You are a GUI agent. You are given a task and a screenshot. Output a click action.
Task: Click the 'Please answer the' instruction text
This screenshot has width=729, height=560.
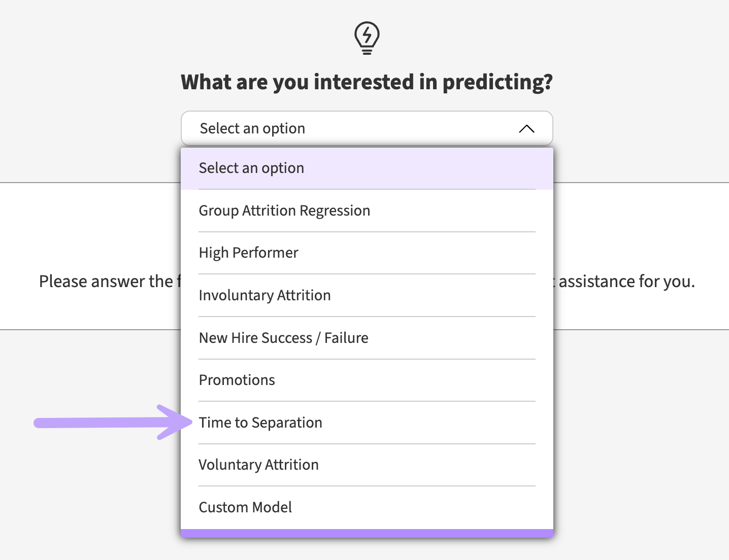click(x=106, y=281)
